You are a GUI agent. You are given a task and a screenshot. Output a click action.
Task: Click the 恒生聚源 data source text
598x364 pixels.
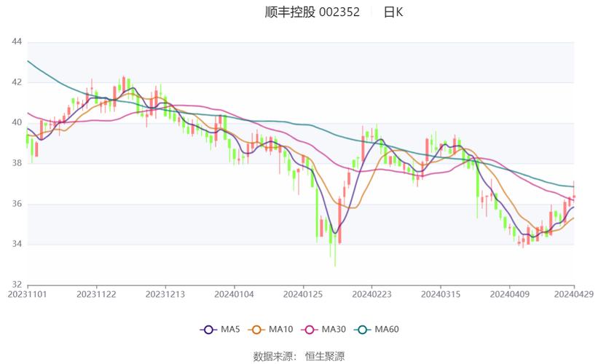325,356
